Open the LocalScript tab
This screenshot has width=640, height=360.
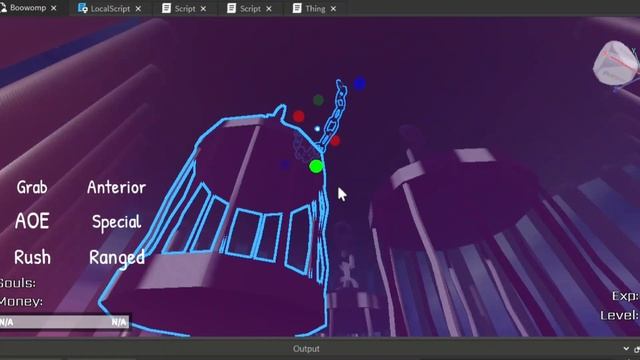click(110, 9)
